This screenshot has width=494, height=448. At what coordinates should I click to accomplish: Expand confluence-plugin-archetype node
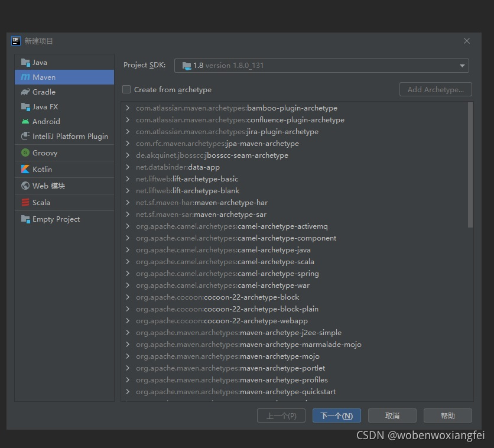(128, 120)
